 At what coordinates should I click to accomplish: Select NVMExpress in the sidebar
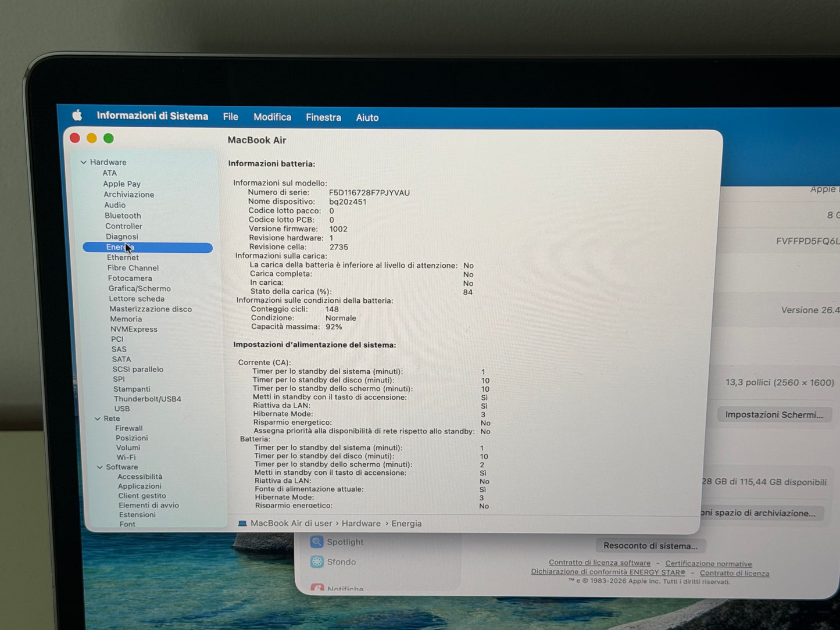134,329
